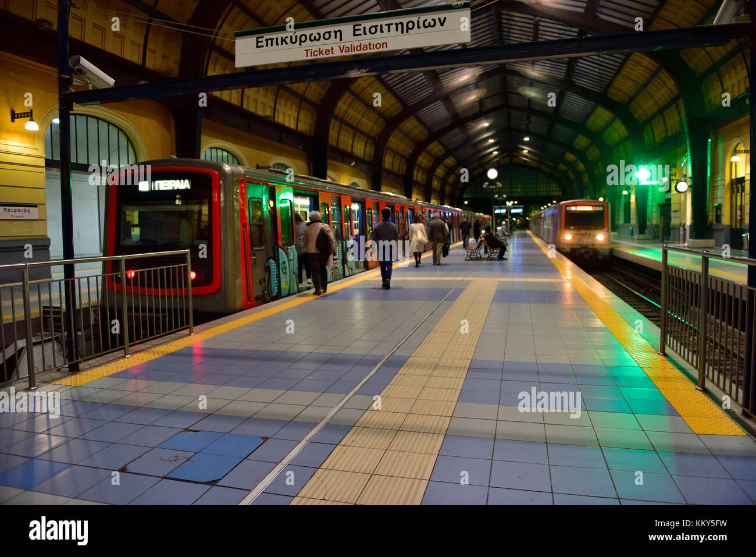Click 'www.alamy.com' in the footer
The image size is (756, 557).
[689, 538]
